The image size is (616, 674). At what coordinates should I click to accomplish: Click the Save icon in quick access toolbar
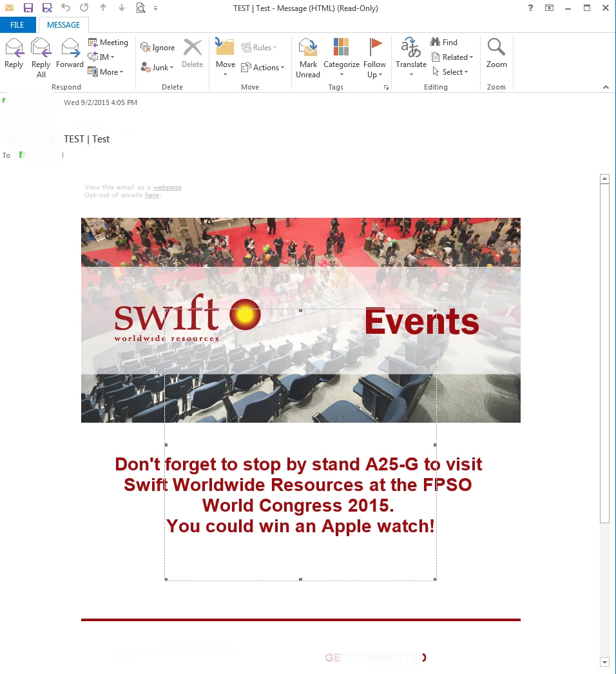tap(28, 8)
